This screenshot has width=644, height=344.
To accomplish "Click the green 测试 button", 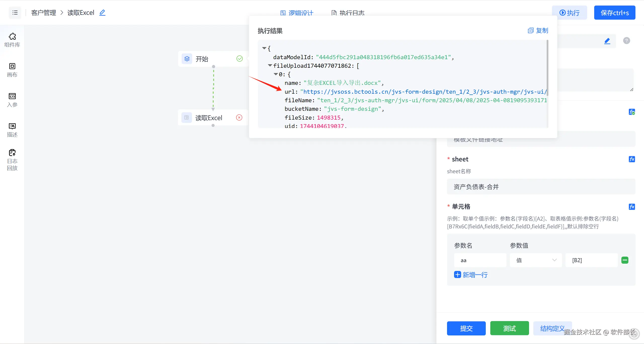I will (x=509, y=328).
